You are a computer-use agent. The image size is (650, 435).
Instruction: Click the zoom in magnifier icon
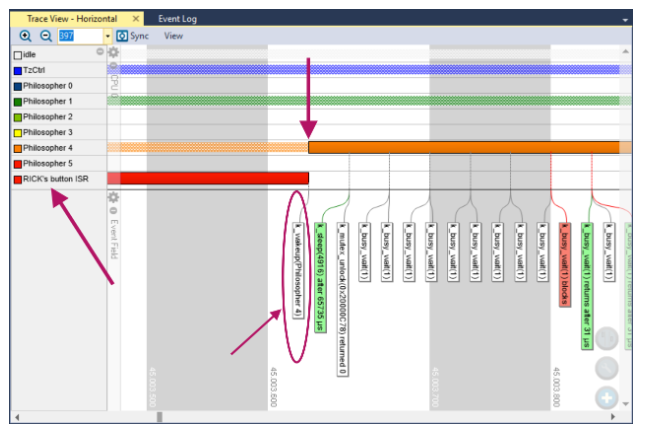(25, 35)
